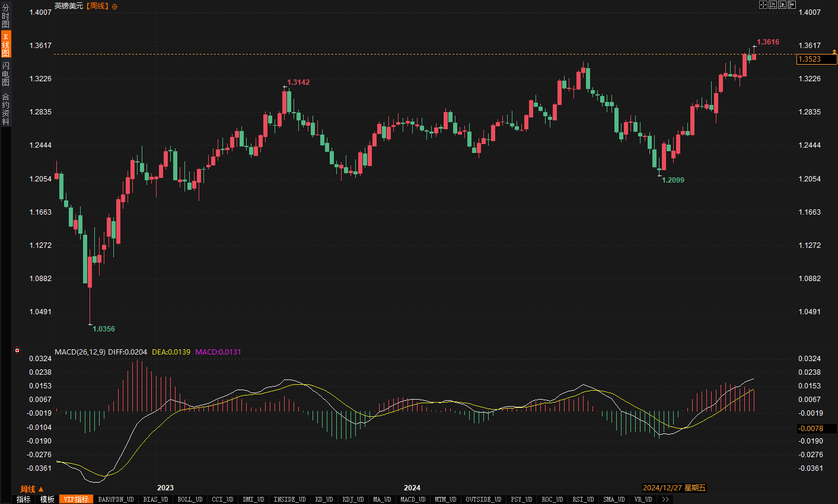Open the 周线 period dropdown at bottom left
Viewport: 838px width, 504px height.
tap(32, 489)
